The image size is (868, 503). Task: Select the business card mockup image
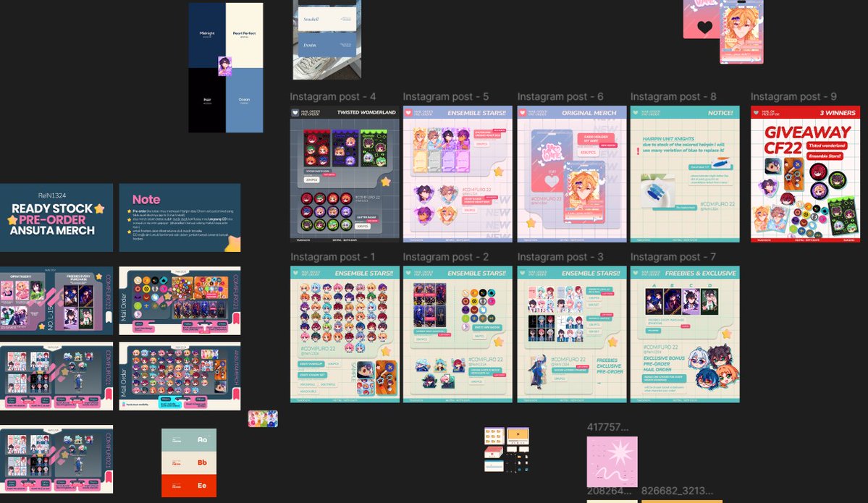click(327, 39)
